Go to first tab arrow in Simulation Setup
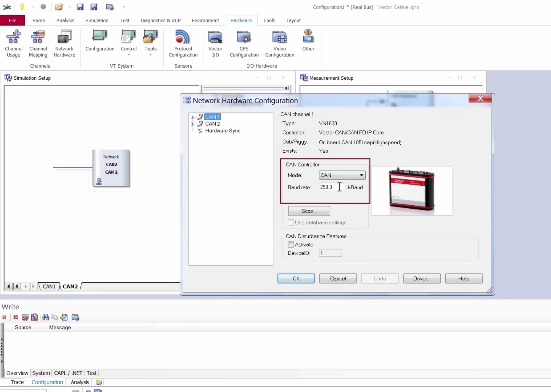Image resolution: width=551 pixels, height=392 pixels. [9, 286]
